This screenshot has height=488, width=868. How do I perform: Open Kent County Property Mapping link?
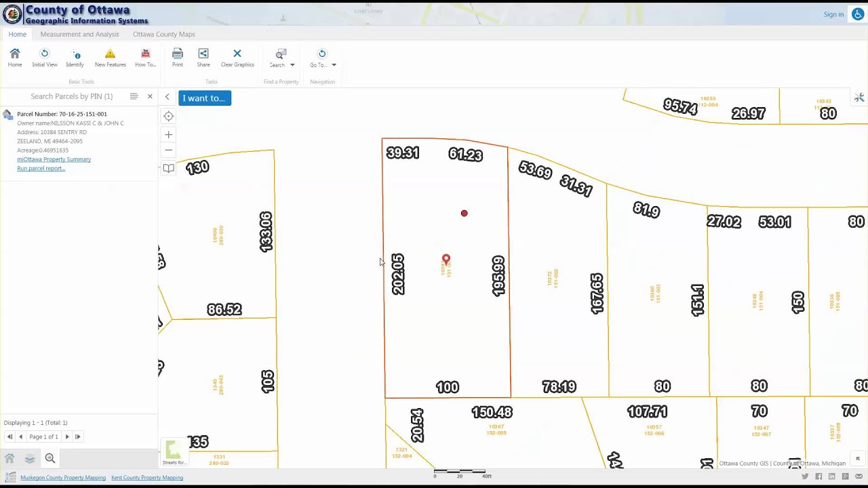(x=147, y=478)
